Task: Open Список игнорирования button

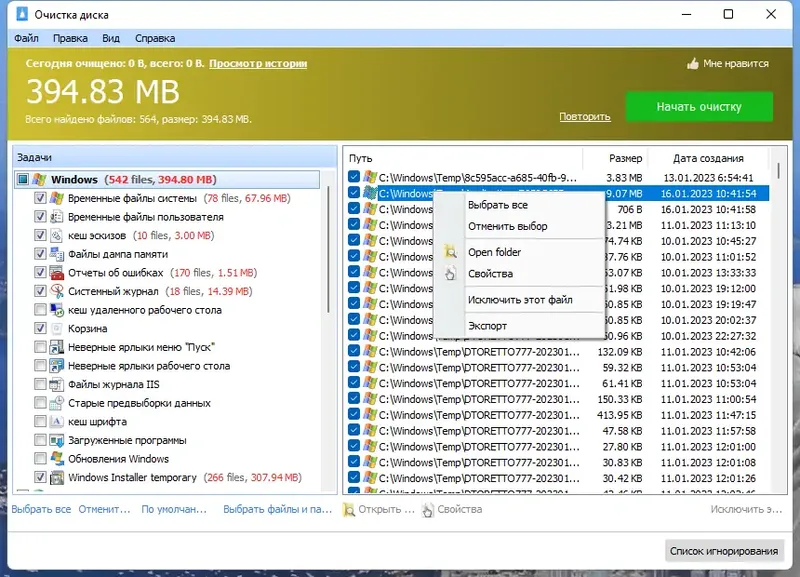Action: point(724,551)
